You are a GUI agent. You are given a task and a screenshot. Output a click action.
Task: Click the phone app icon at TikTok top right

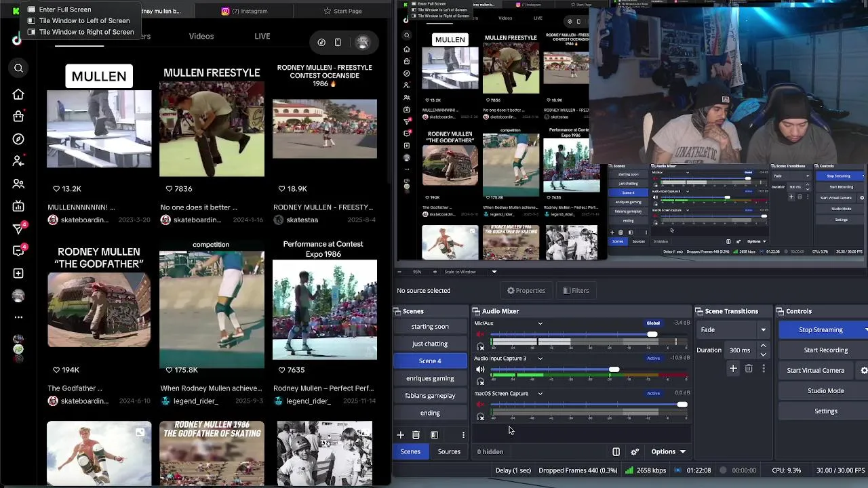(x=338, y=42)
